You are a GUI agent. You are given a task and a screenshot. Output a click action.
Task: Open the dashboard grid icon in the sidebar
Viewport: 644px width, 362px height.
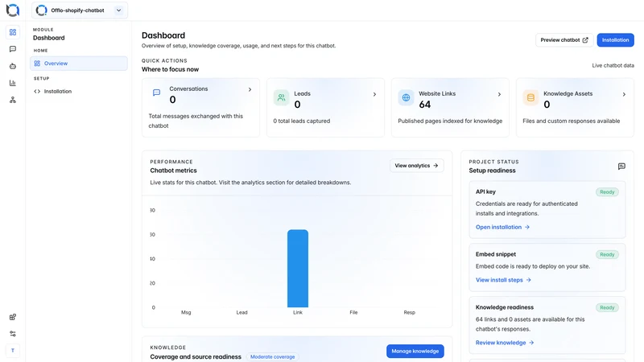click(13, 32)
